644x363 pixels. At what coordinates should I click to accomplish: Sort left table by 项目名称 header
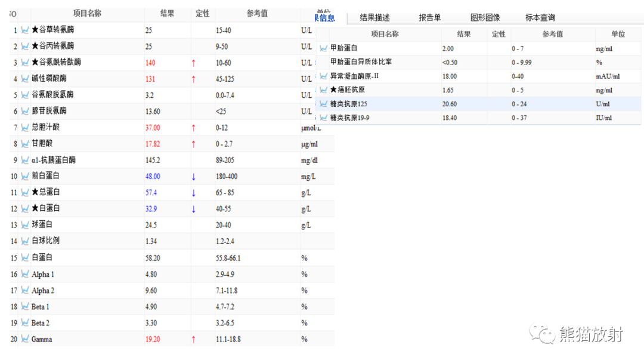tap(87, 14)
